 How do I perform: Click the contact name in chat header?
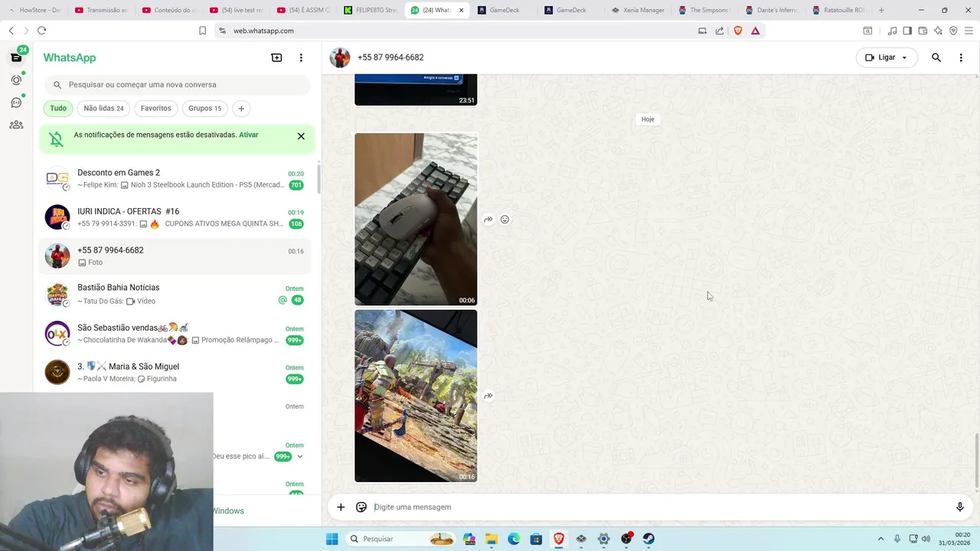(390, 57)
